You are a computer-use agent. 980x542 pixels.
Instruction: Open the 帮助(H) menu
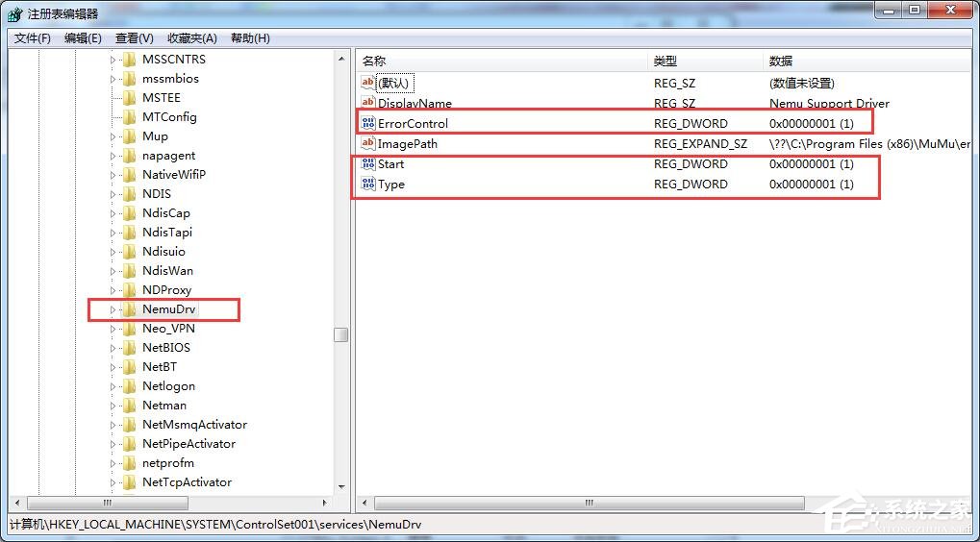250,38
